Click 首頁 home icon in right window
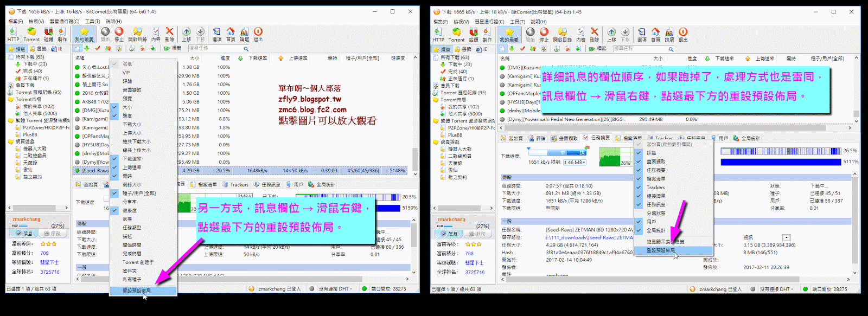This screenshot has height=316, width=868. click(655, 35)
